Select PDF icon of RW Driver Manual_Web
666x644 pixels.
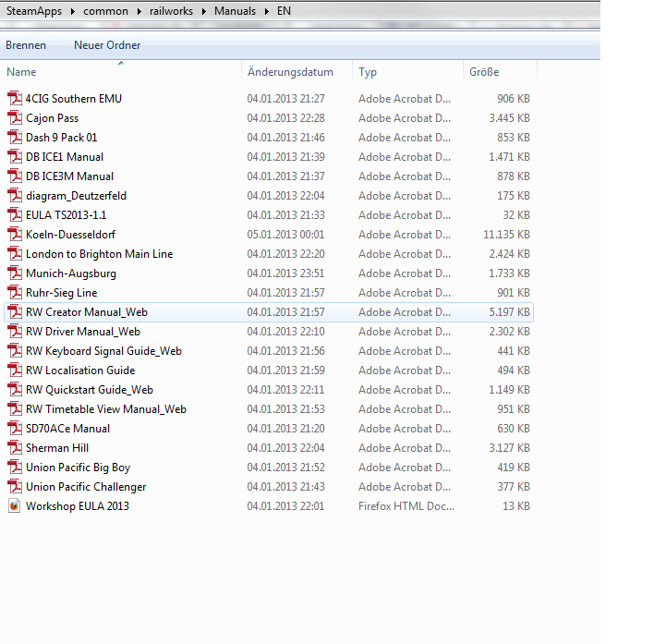click(15, 332)
